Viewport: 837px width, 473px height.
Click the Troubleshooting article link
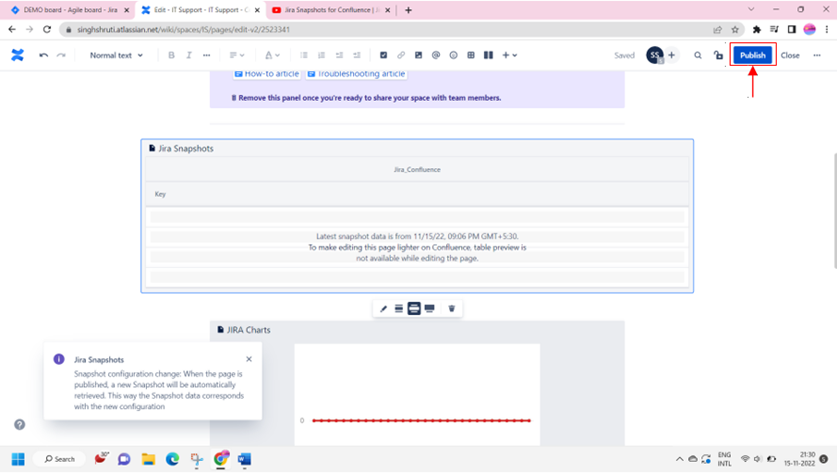click(356, 74)
